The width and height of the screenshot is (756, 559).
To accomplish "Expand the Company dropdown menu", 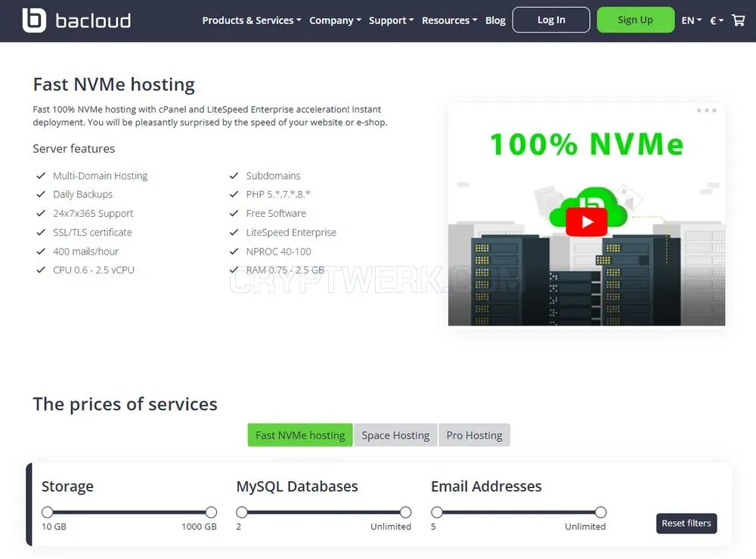I will (335, 20).
